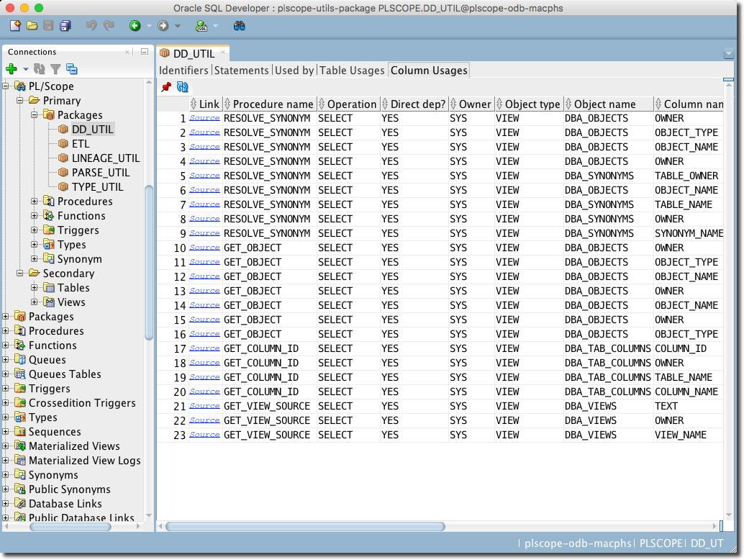Expand the Materialized Views node
Screen dimensions: 744x560
[x=6, y=446]
